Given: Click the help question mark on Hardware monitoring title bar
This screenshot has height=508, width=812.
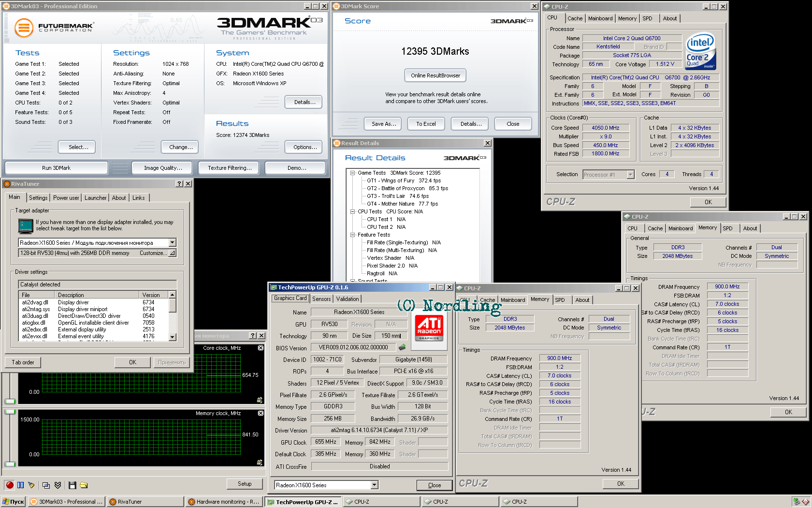Looking at the screenshot, I should tap(253, 336).
